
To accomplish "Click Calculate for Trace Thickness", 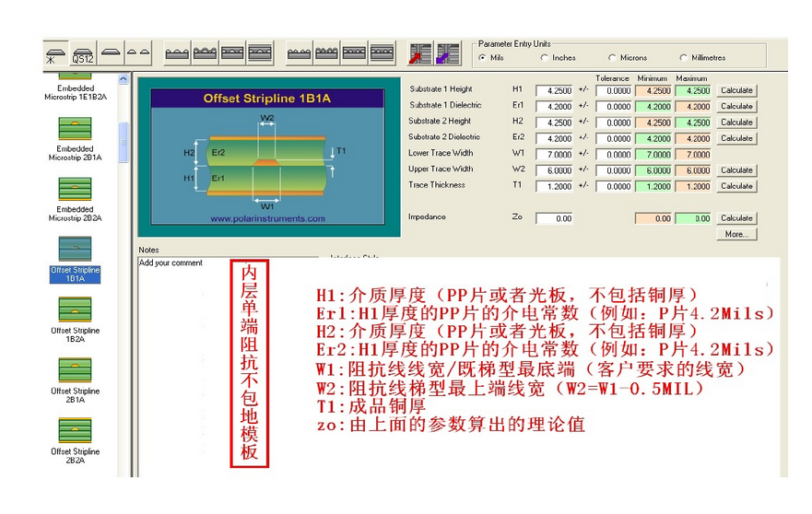I will pyautogui.click(x=736, y=186).
